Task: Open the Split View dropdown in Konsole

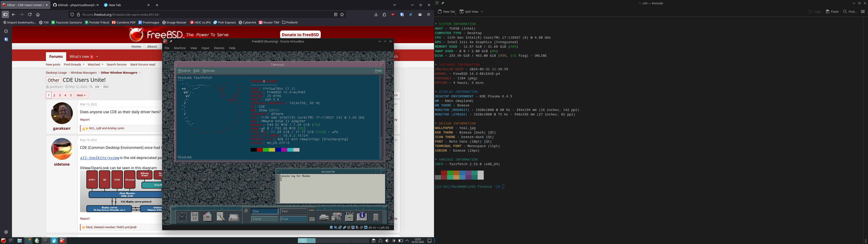Action: (482, 12)
